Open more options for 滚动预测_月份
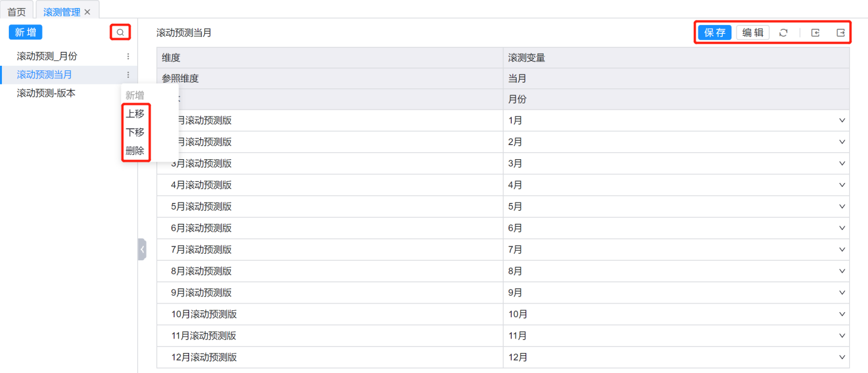Screen dimensions: 868x373 click(x=128, y=56)
